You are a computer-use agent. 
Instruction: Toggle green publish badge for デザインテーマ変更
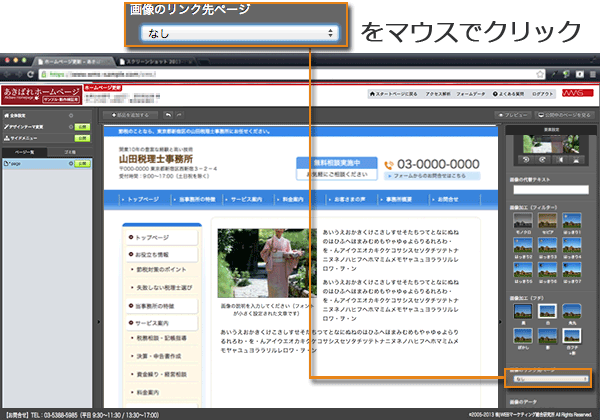tap(82, 129)
